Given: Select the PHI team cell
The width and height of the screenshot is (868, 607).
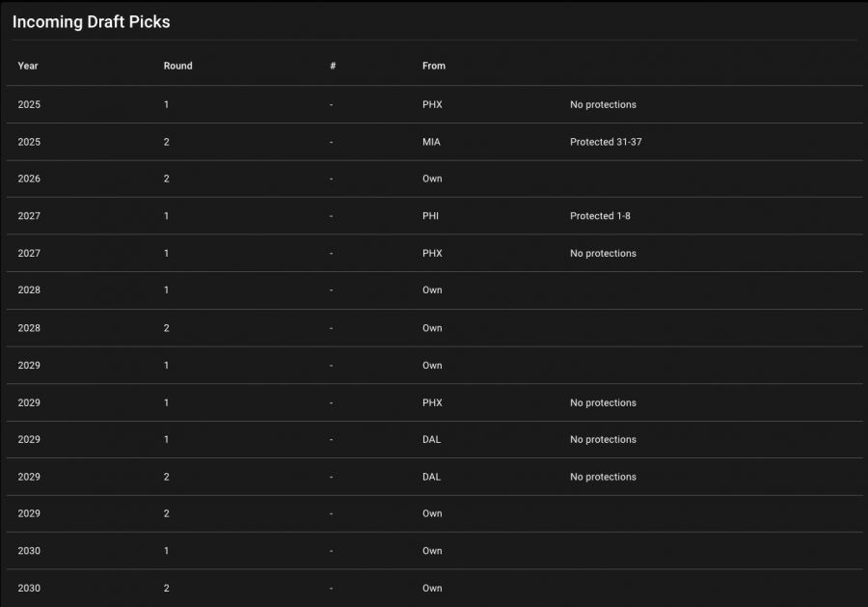Looking at the screenshot, I should 430,216.
